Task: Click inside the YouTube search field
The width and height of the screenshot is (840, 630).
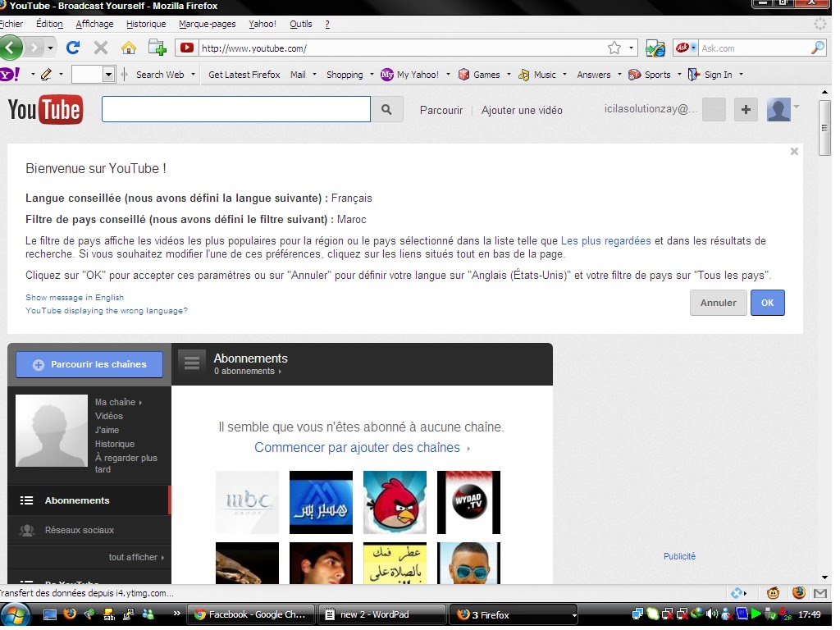Action: coord(235,109)
